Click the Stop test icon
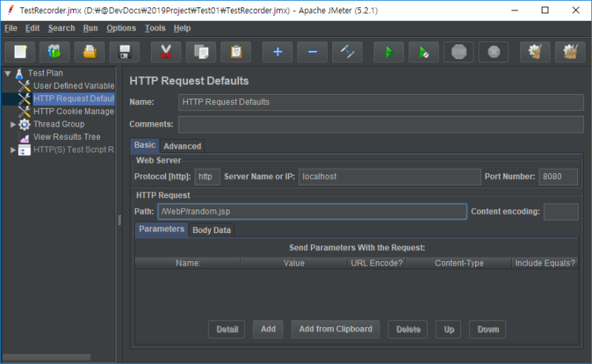The width and height of the screenshot is (592, 364). 459,52
